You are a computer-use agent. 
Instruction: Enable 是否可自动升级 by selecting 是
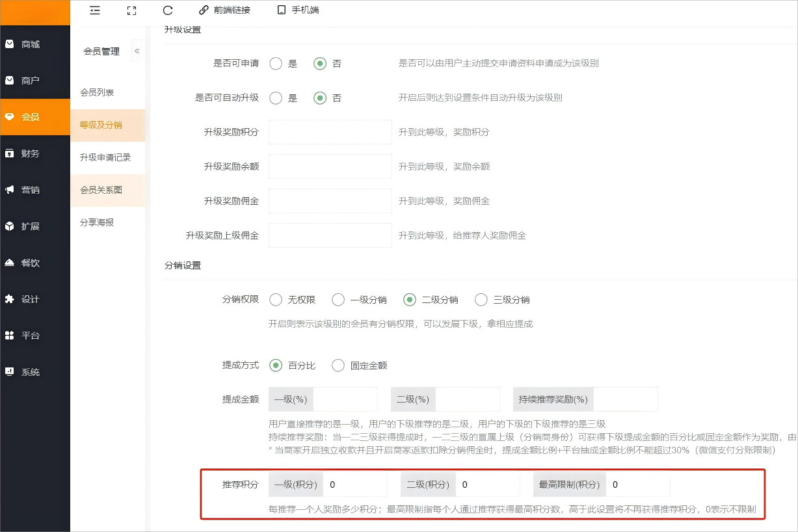[x=276, y=98]
